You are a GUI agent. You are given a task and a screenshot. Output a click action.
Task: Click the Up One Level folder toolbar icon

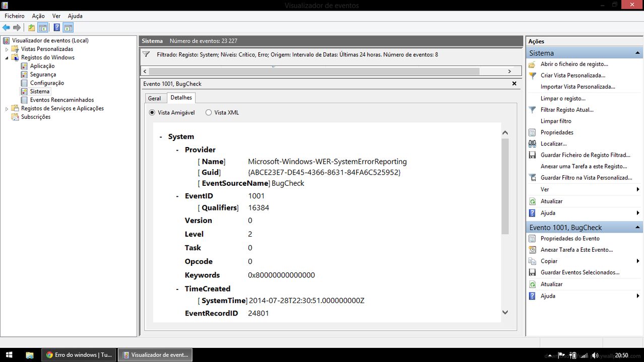point(32,28)
